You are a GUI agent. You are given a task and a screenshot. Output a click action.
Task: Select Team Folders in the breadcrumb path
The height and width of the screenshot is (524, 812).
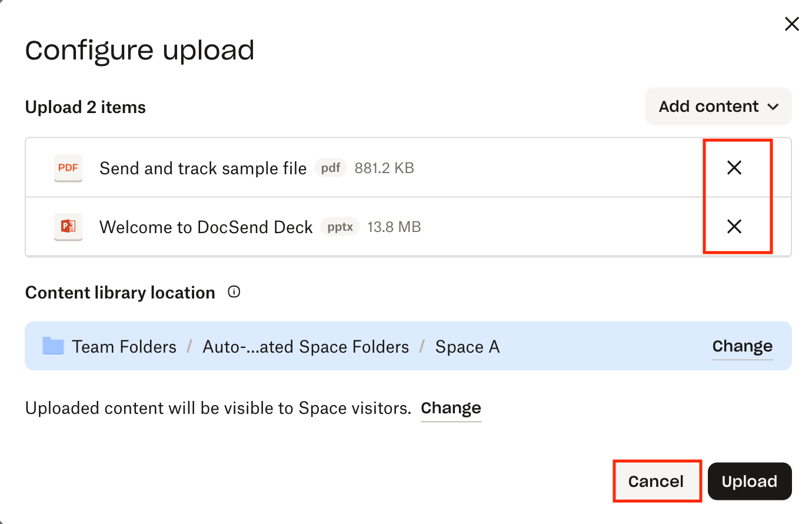click(x=124, y=347)
